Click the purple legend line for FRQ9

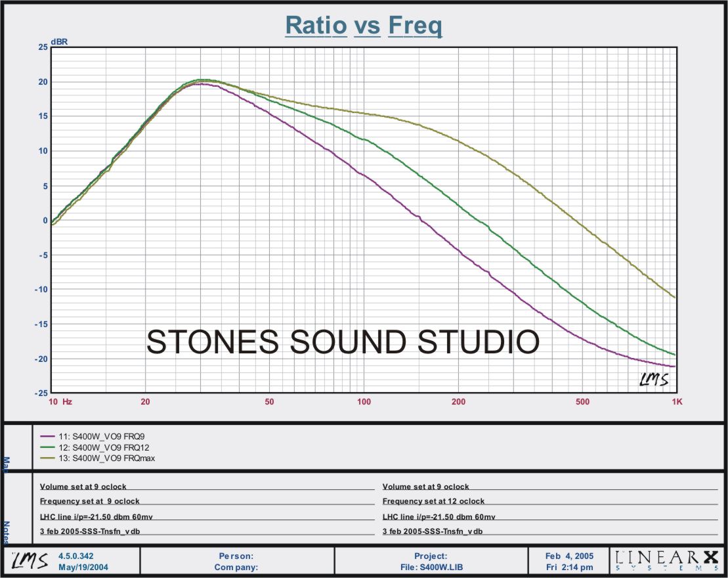click(x=47, y=436)
